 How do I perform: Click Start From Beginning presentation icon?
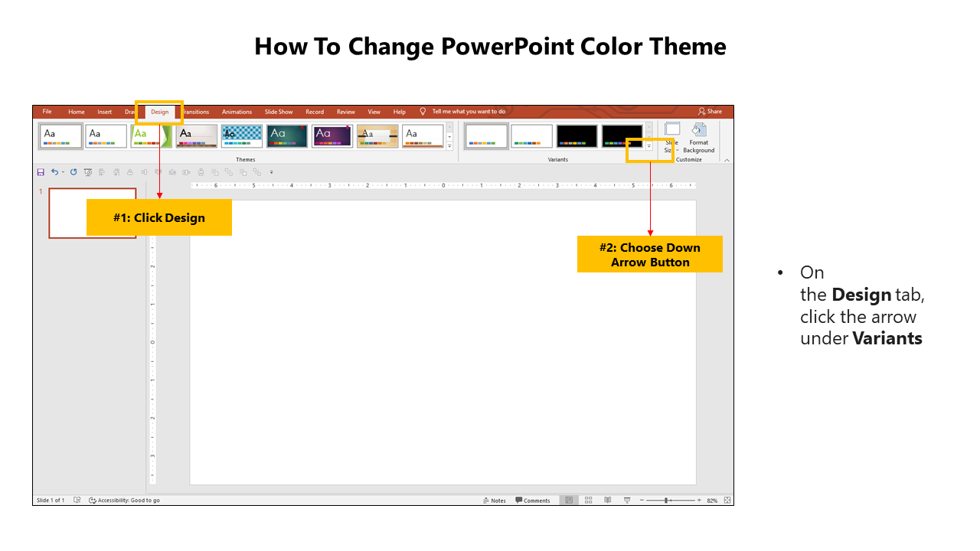point(88,172)
